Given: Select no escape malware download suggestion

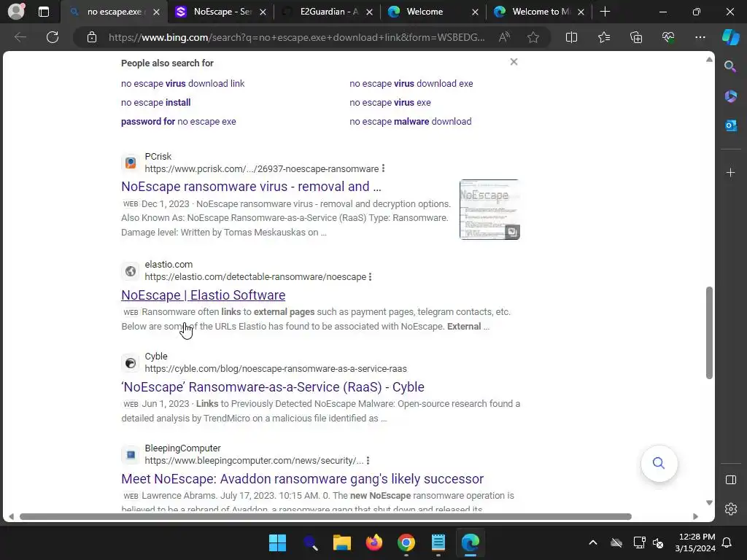Looking at the screenshot, I should click(x=410, y=122).
